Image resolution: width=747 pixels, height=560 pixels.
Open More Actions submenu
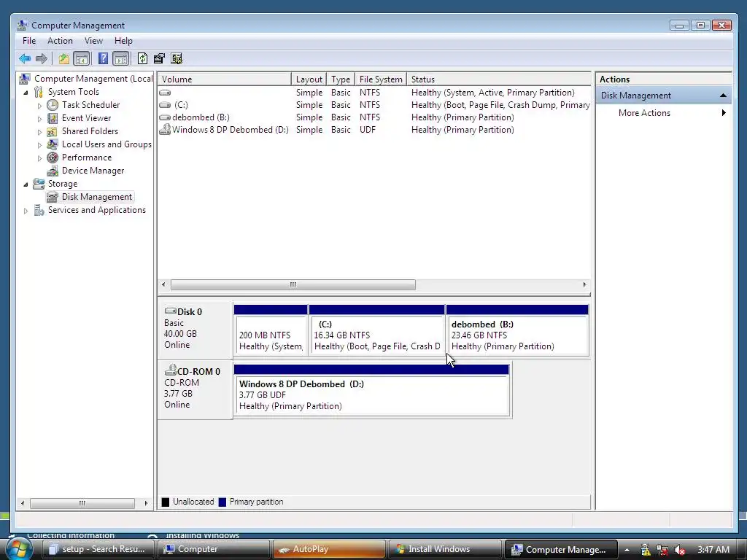644,113
